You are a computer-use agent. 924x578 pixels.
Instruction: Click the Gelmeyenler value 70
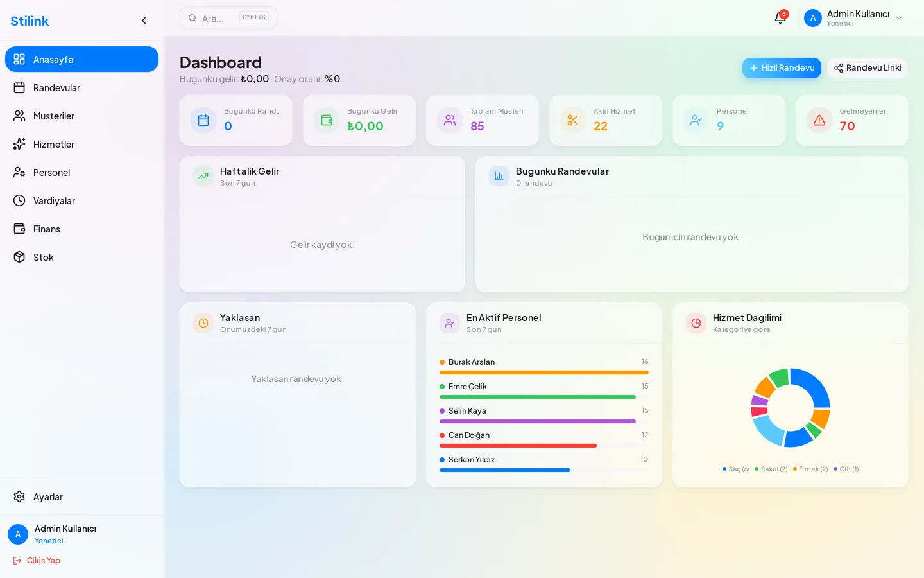pyautogui.click(x=847, y=127)
